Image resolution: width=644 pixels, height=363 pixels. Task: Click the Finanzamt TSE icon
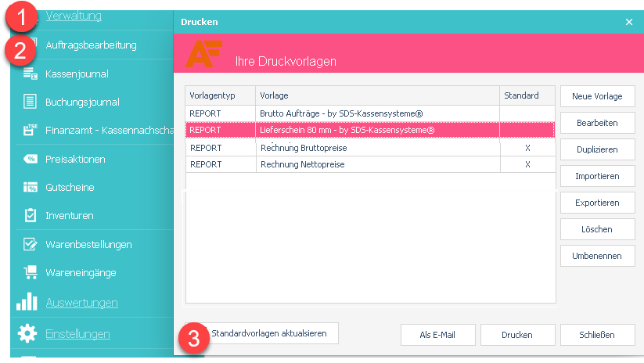coord(30,130)
